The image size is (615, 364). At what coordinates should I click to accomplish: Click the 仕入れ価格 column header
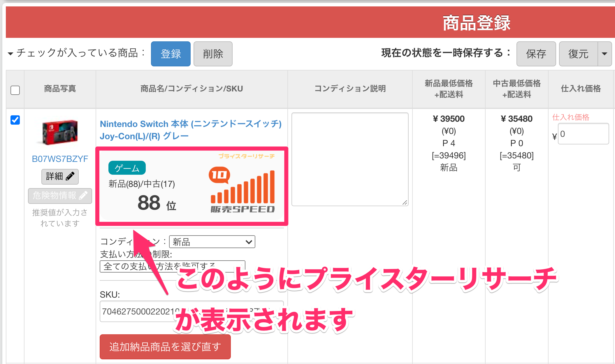point(581,89)
